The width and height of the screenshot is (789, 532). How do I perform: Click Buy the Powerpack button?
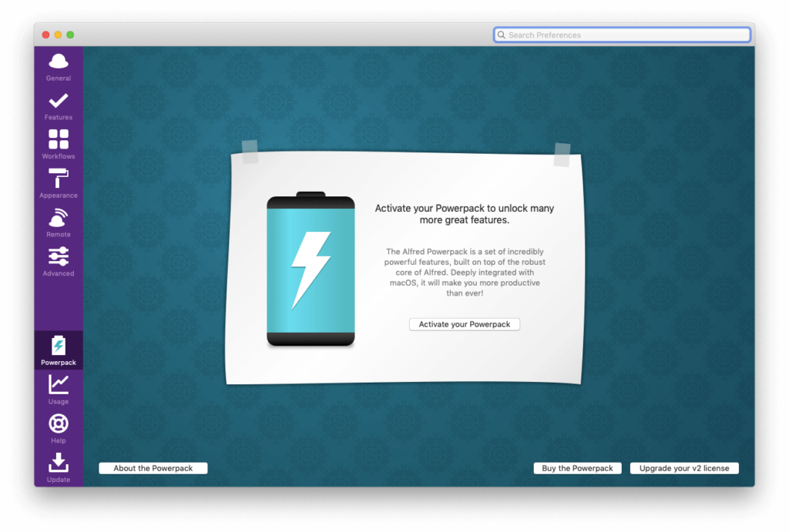click(577, 468)
